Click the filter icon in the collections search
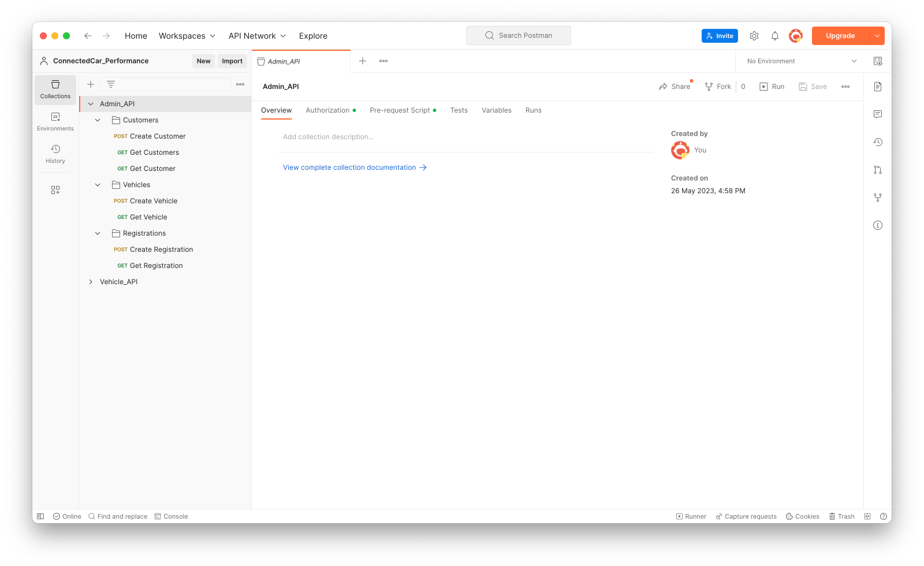 point(111,84)
